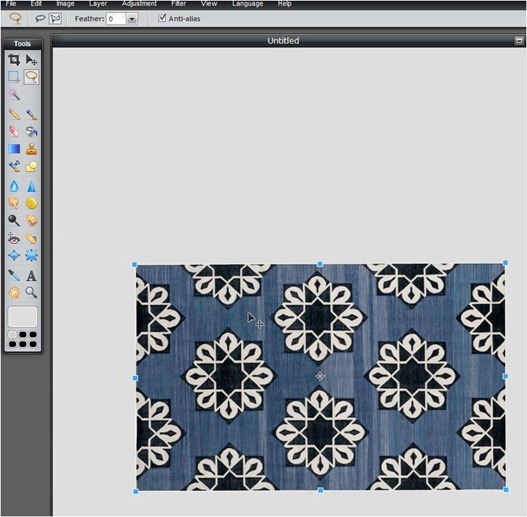Screen dimensions: 527x517
Task: Select the Magic Wand tool
Action: pyautogui.click(x=14, y=95)
